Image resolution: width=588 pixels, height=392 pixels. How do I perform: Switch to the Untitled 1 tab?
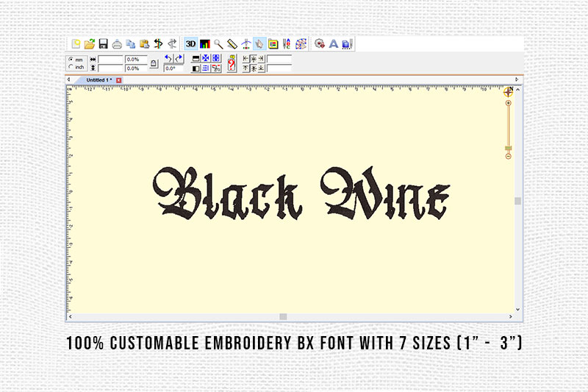[x=99, y=80]
